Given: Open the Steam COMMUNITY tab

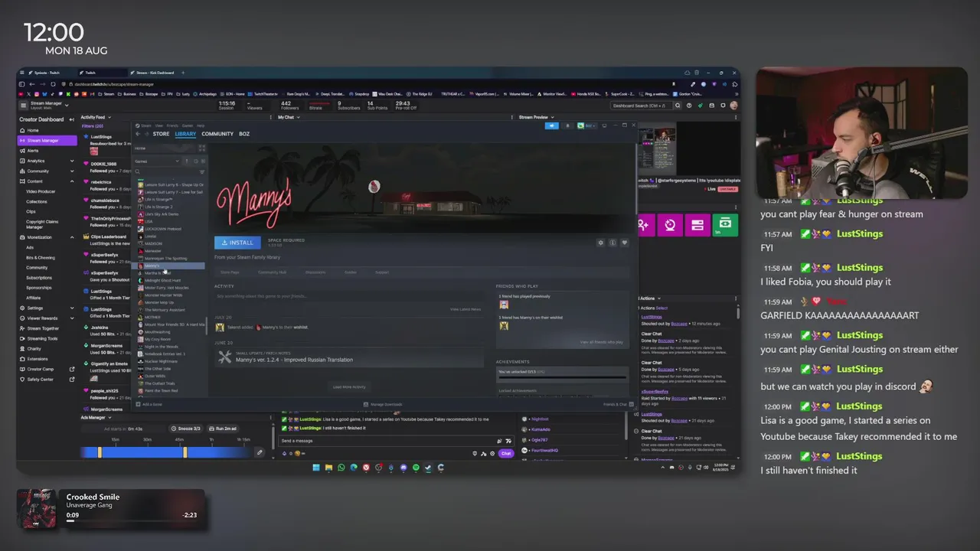Looking at the screenshot, I should (217, 134).
